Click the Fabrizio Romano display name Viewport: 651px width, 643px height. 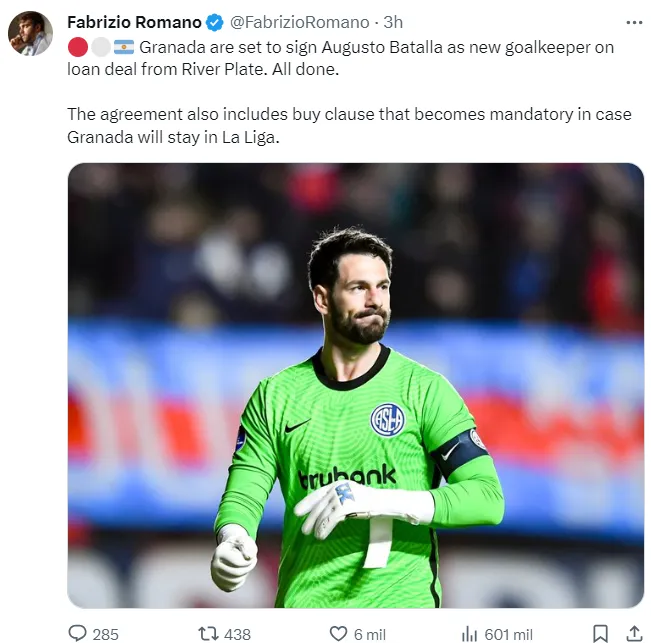pos(134,22)
